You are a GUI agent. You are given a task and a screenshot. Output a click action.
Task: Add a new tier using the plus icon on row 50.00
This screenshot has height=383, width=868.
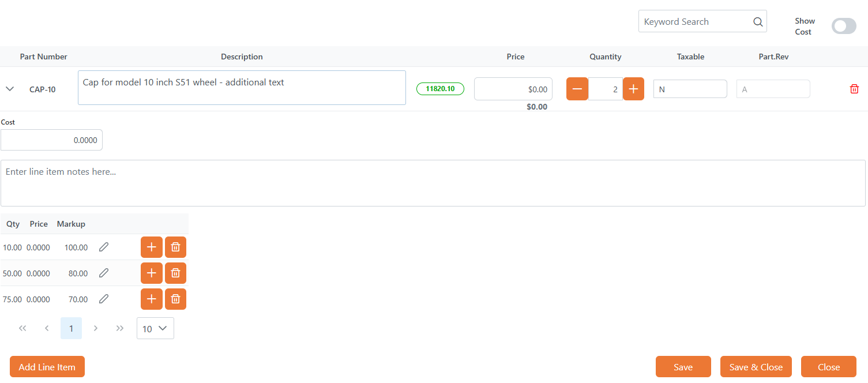click(x=151, y=273)
